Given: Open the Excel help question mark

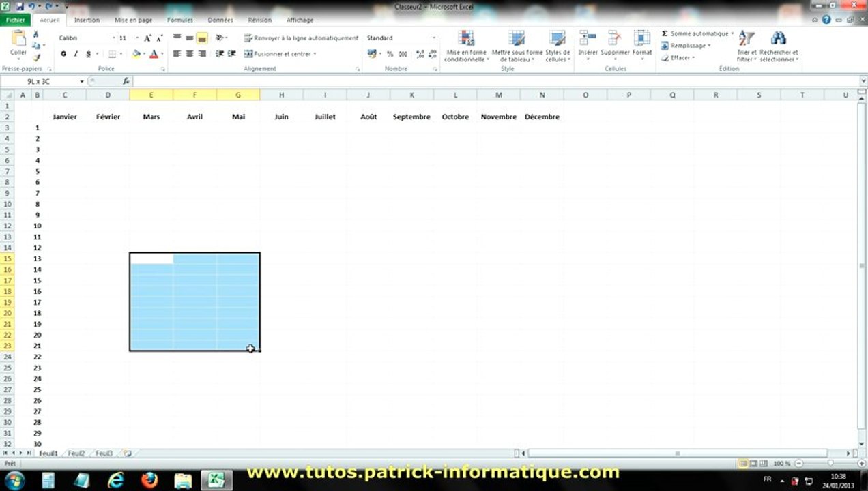Looking at the screenshot, I should point(826,20).
